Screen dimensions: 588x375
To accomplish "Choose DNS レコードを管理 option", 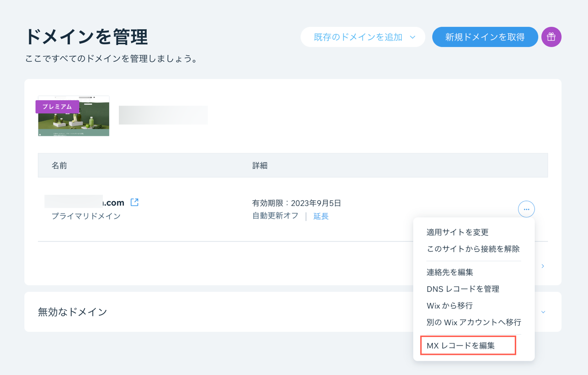I will (463, 289).
